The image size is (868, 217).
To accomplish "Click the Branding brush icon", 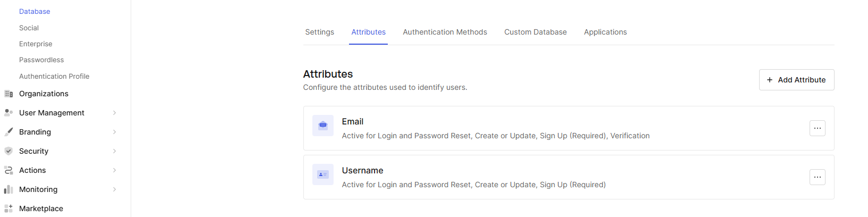I will [x=8, y=132].
